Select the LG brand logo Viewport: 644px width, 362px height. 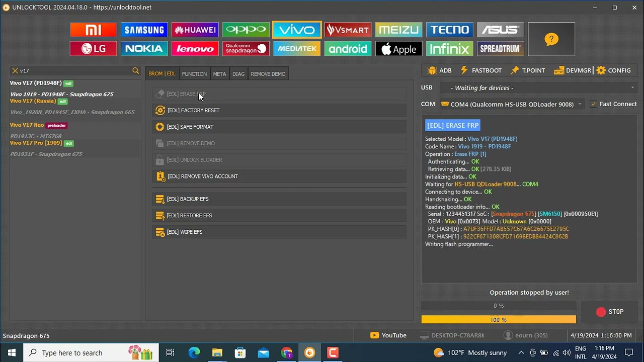click(93, 49)
